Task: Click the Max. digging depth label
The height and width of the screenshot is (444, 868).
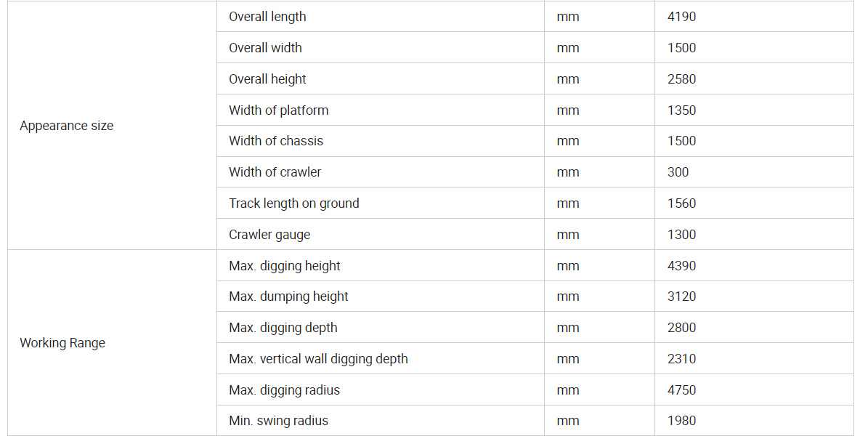Action: coord(283,327)
